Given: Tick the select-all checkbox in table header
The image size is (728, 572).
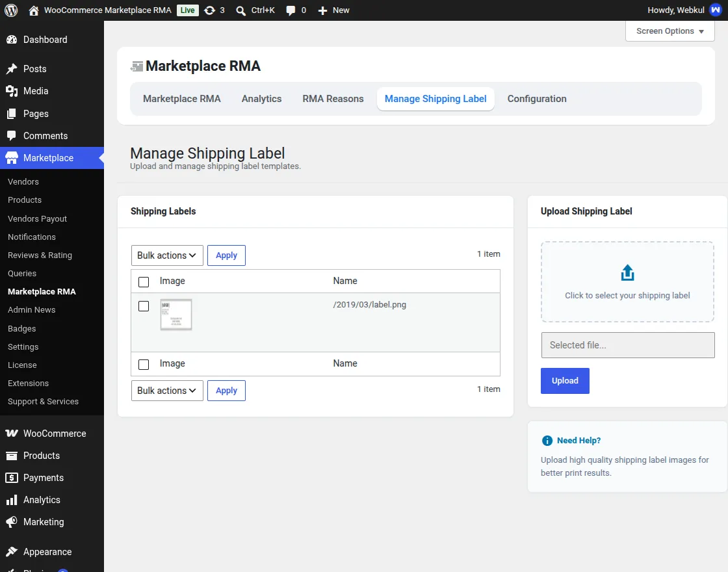Looking at the screenshot, I should (x=144, y=282).
